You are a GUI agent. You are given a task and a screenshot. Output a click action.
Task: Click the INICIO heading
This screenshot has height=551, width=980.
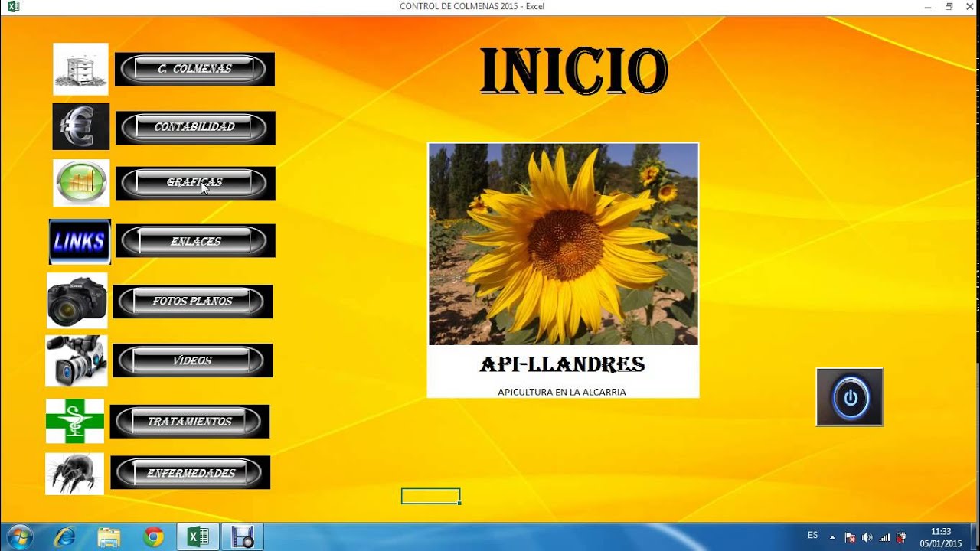pyautogui.click(x=573, y=71)
